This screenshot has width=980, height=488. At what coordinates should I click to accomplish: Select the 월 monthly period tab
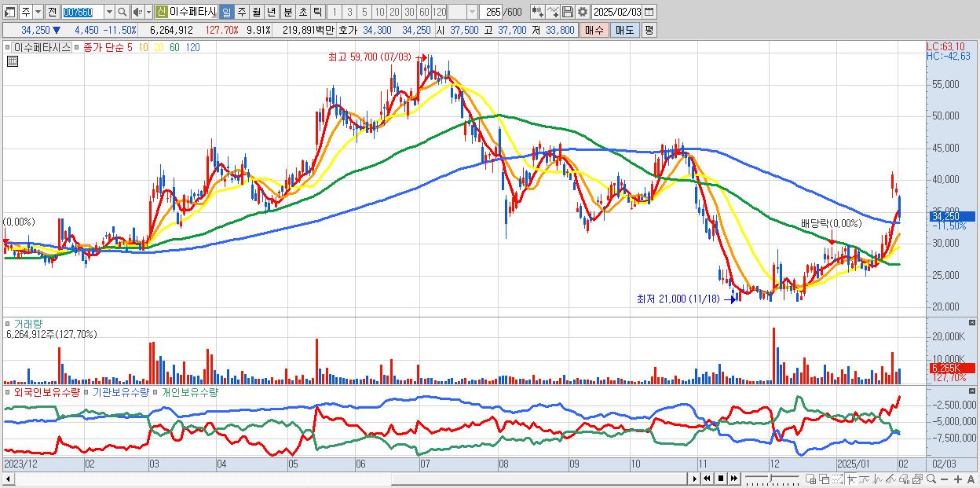[x=256, y=12]
